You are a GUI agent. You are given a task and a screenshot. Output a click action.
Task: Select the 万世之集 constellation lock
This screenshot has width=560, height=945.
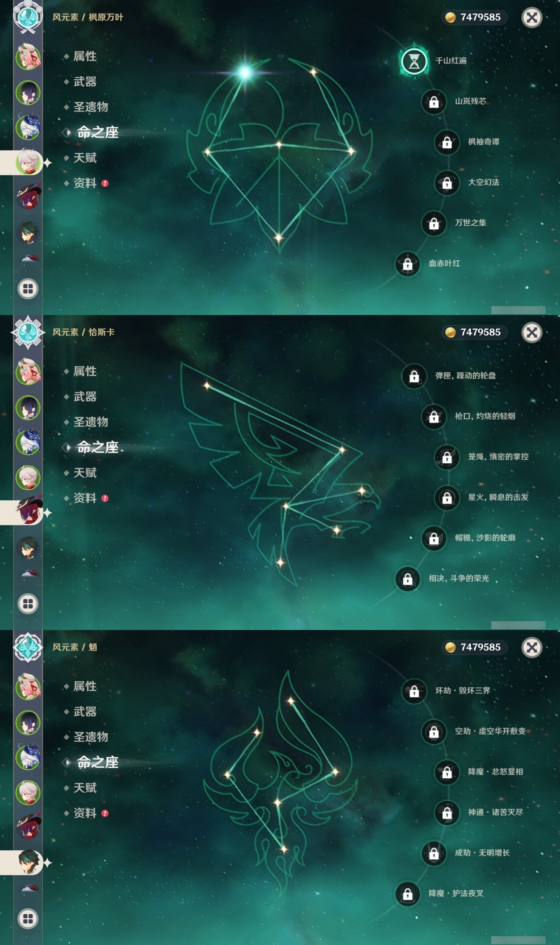tap(434, 223)
